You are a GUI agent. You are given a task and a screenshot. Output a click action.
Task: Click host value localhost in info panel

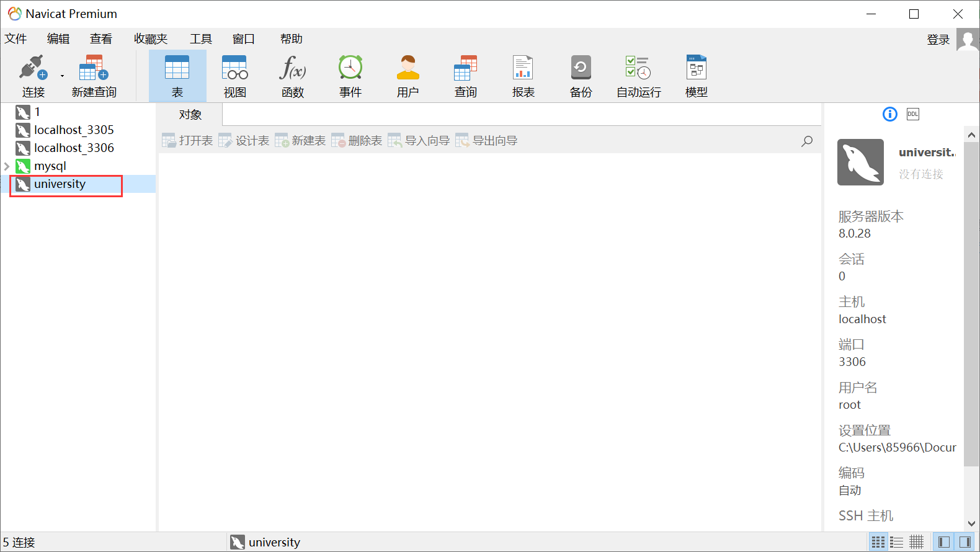(862, 319)
